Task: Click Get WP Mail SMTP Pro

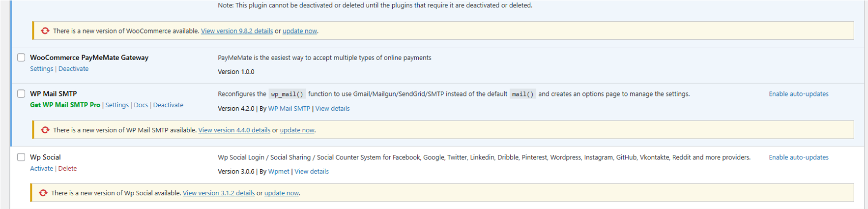Action: tap(65, 105)
